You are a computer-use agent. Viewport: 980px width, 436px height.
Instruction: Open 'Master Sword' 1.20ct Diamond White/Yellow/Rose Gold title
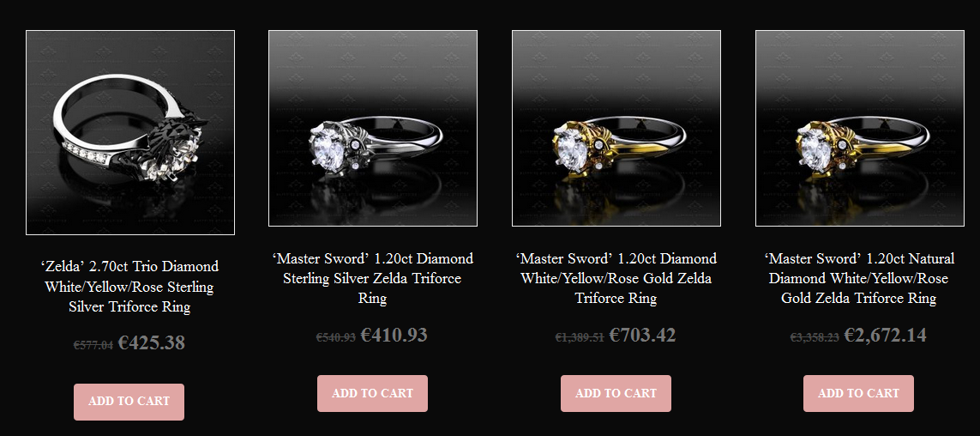[x=616, y=278]
